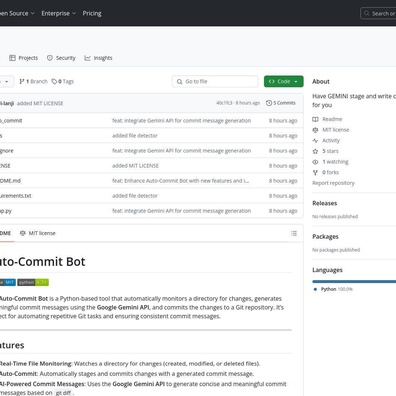This screenshot has width=396, height=396.
Task: Open the Activity link in About
Action: 331,140
